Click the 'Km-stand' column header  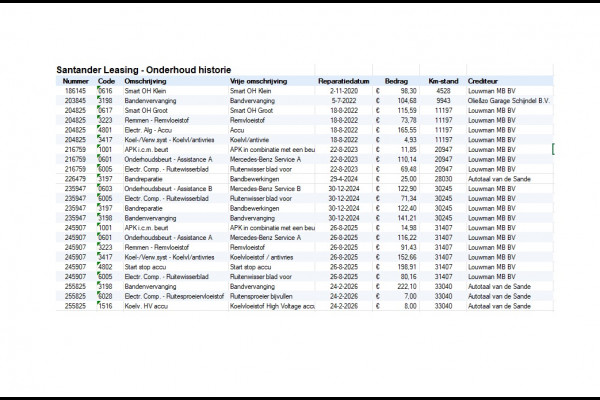[x=443, y=81]
